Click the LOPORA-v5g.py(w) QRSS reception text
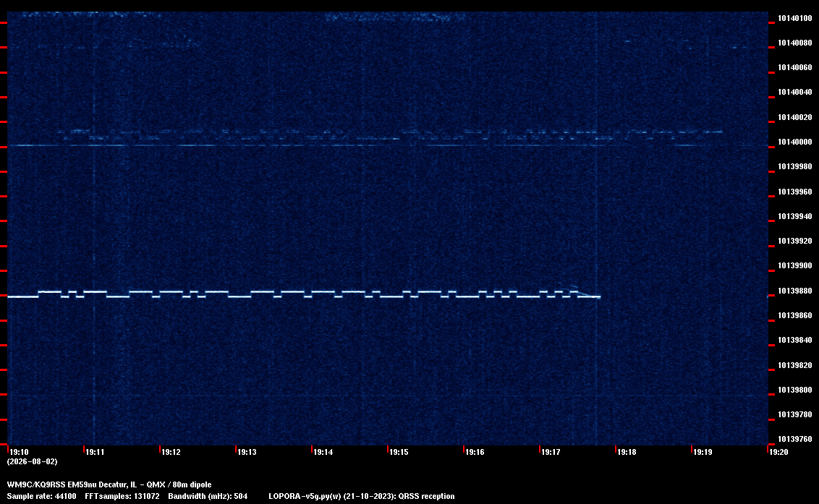The image size is (819, 504). 362,496
